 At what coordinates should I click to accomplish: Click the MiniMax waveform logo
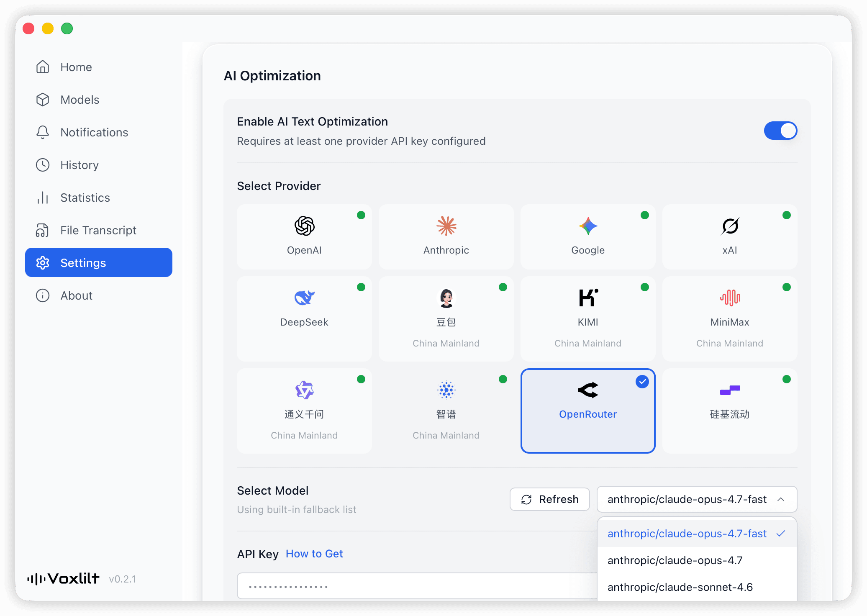tap(730, 298)
